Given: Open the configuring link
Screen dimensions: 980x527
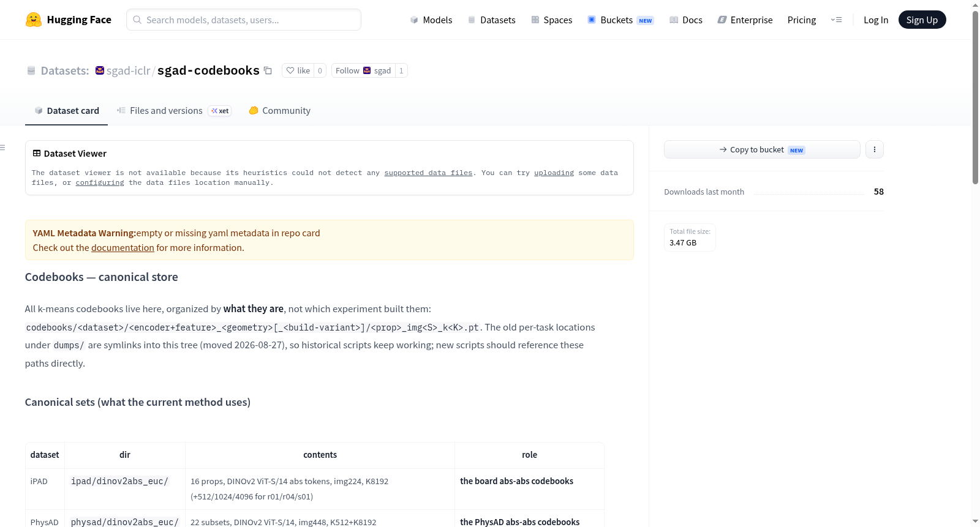Looking at the screenshot, I should tap(100, 183).
